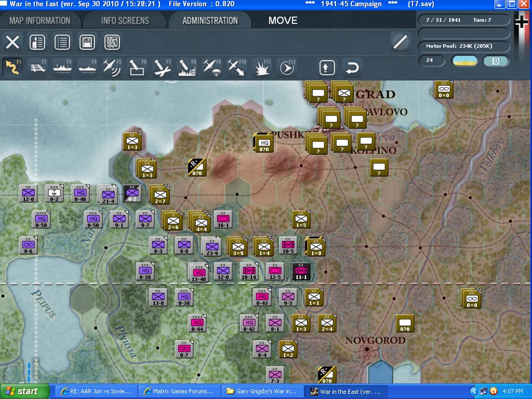Image resolution: width=532 pixels, height=399 pixels.
Task: Click the Novgorod city marker
Action: [366, 349]
